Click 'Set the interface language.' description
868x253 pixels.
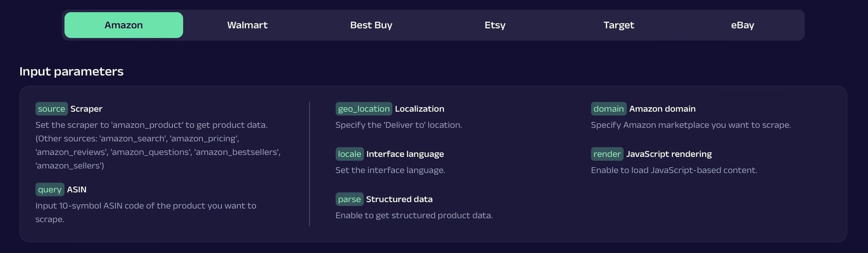[390, 170]
